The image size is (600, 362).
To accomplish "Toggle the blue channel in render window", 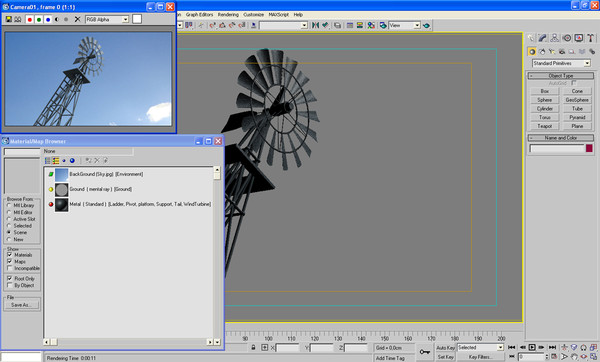I will (48, 19).
